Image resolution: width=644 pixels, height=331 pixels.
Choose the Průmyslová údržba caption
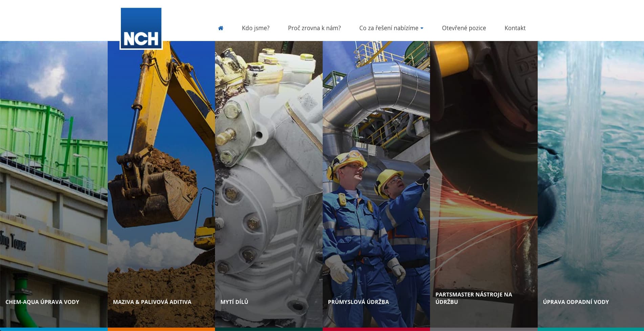(x=358, y=302)
